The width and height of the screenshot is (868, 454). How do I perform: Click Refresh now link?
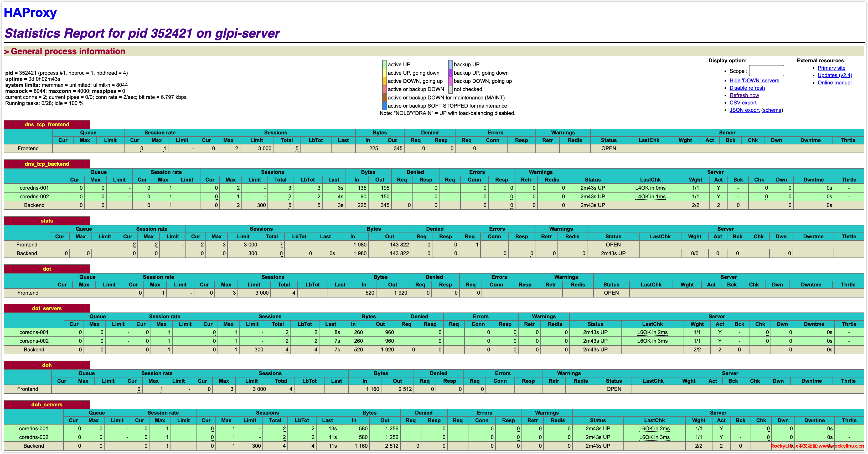click(x=744, y=95)
